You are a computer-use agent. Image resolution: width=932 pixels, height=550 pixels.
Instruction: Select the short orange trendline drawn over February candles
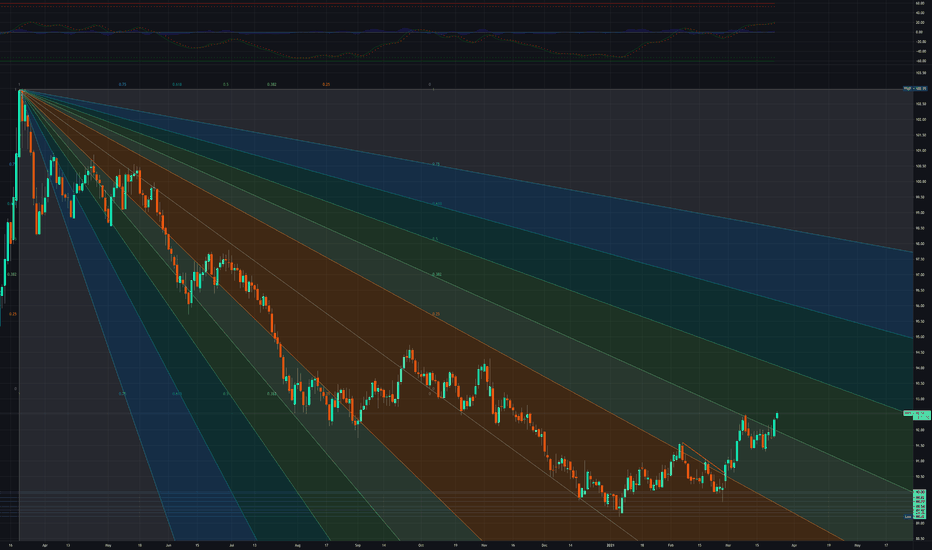pyautogui.click(x=704, y=459)
